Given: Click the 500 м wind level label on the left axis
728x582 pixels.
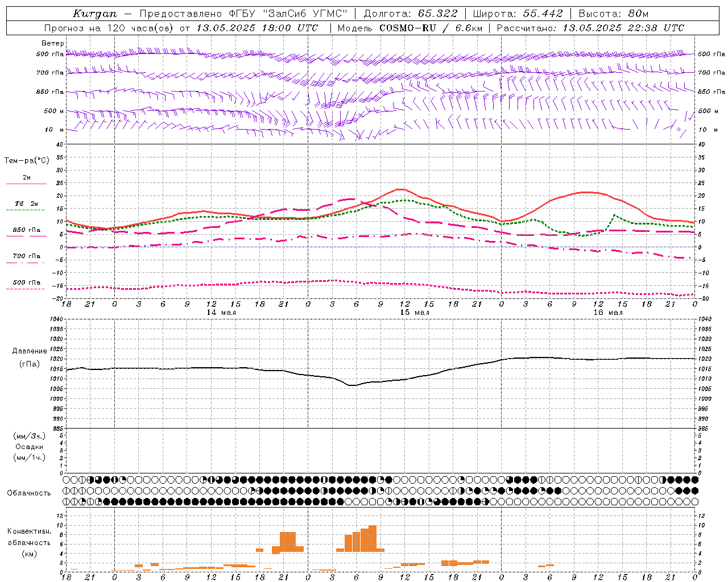Looking at the screenshot, I should [54, 111].
